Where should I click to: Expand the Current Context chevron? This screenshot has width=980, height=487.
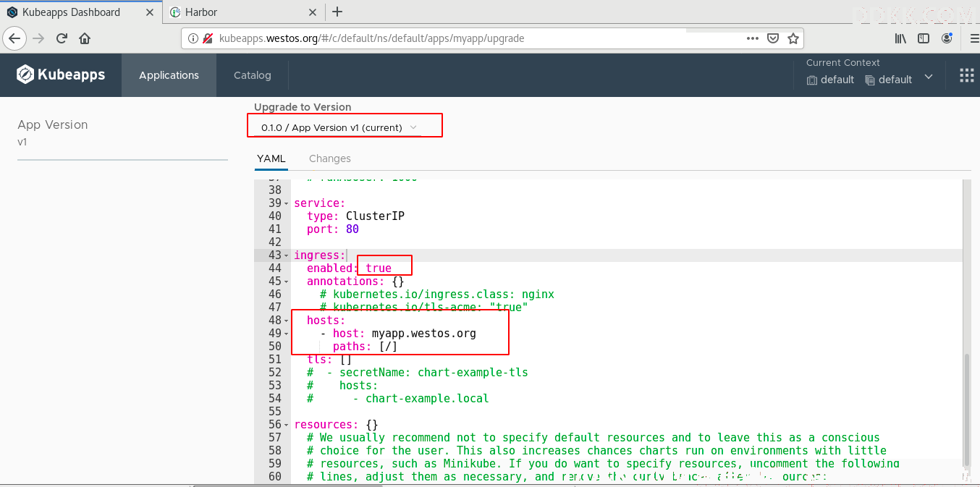click(x=929, y=77)
